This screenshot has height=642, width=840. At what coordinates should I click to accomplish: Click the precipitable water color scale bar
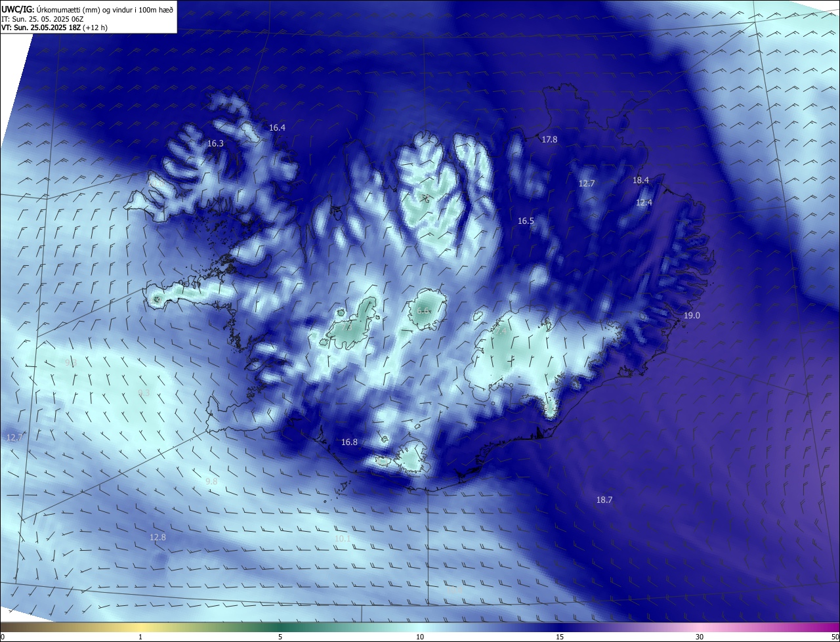(x=420, y=627)
